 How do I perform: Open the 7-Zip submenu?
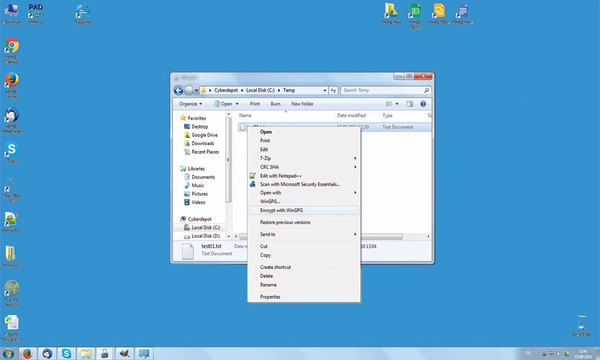pos(304,158)
